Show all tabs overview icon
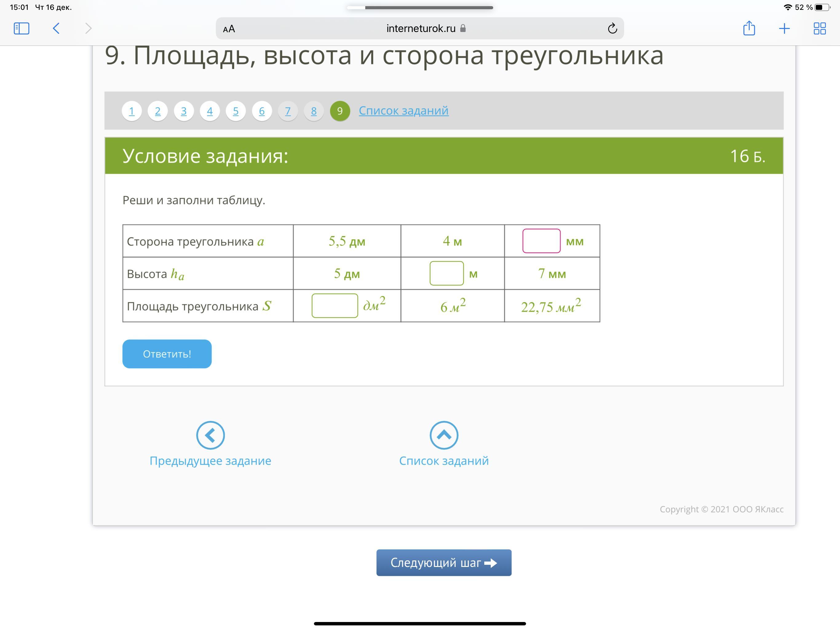Viewport: 840px width, 630px height. click(819, 29)
